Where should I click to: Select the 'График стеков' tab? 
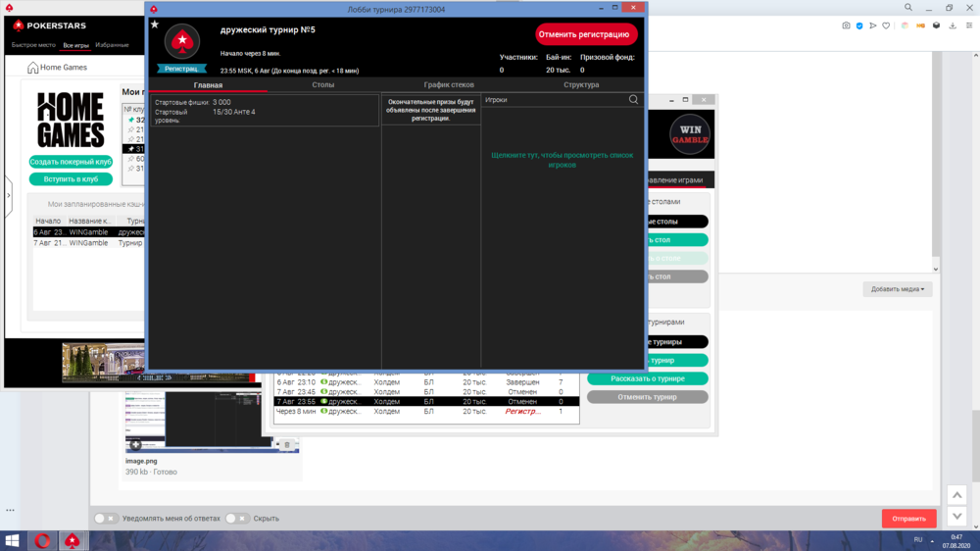tap(449, 85)
